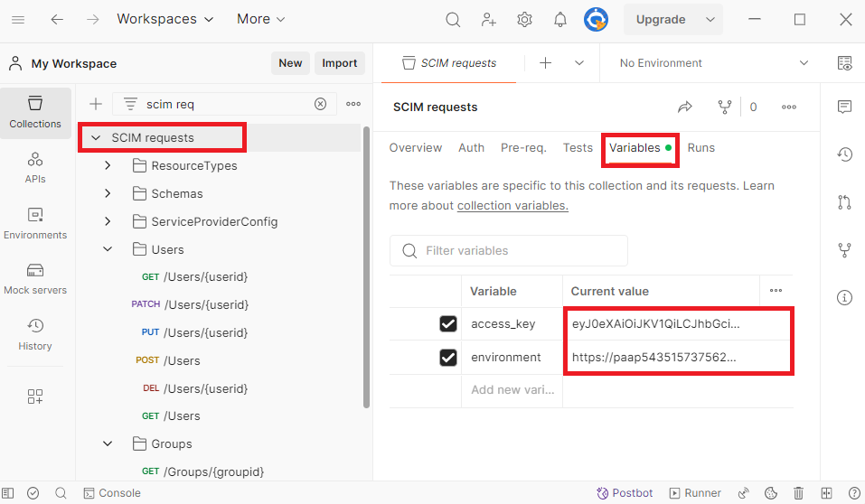Open the collection Runner
The height and width of the screenshot is (504, 865).
point(695,493)
